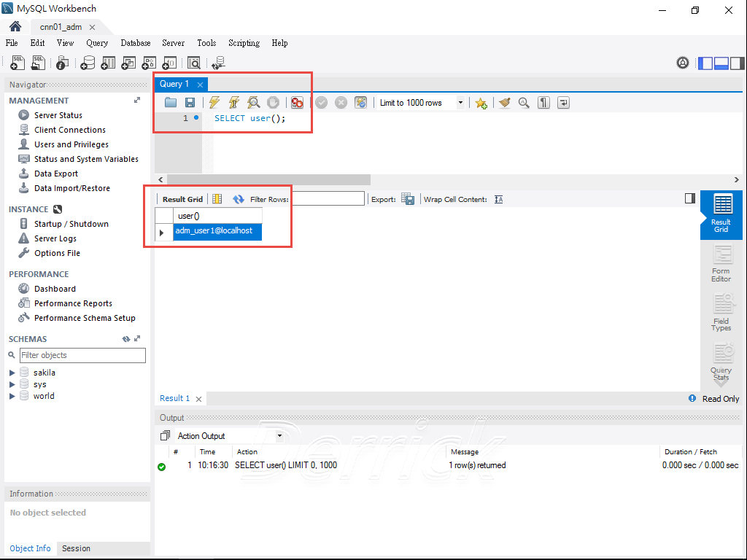Expand the sakila schema
Image resolution: width=747 pixels, height=560 pixels.
pyautogui.click(x=12, y=373)
